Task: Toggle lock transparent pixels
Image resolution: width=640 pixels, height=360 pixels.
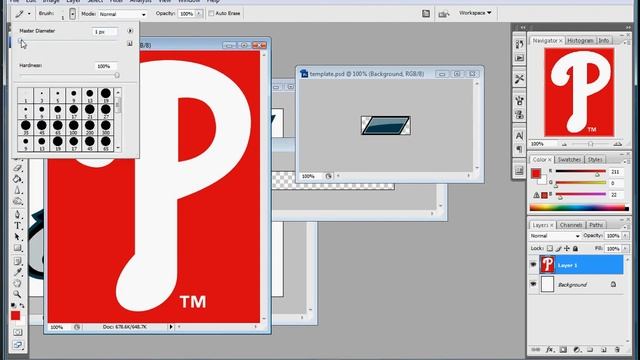Action: pos(550,248)
